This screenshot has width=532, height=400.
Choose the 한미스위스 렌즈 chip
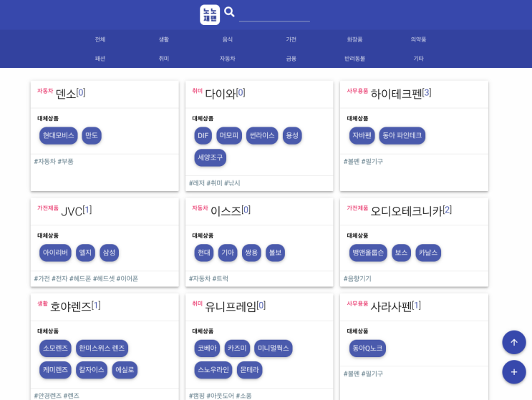[x=102, y=348]
